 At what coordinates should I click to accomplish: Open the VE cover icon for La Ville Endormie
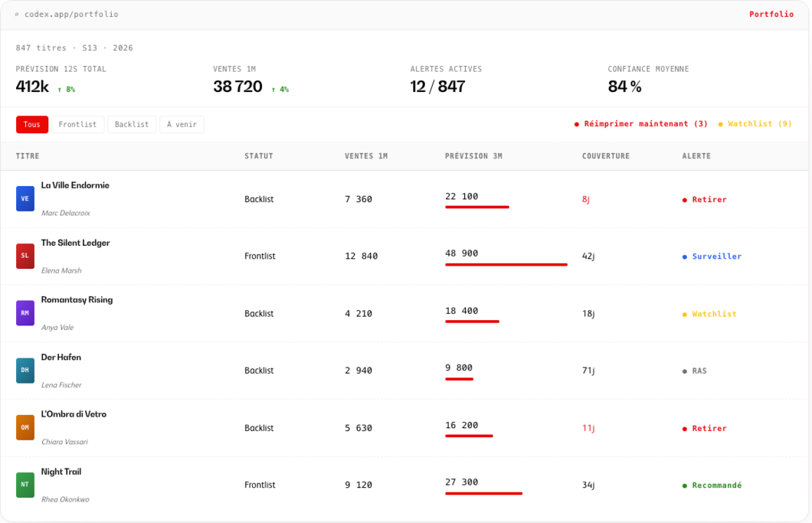[x=25, y=199]
